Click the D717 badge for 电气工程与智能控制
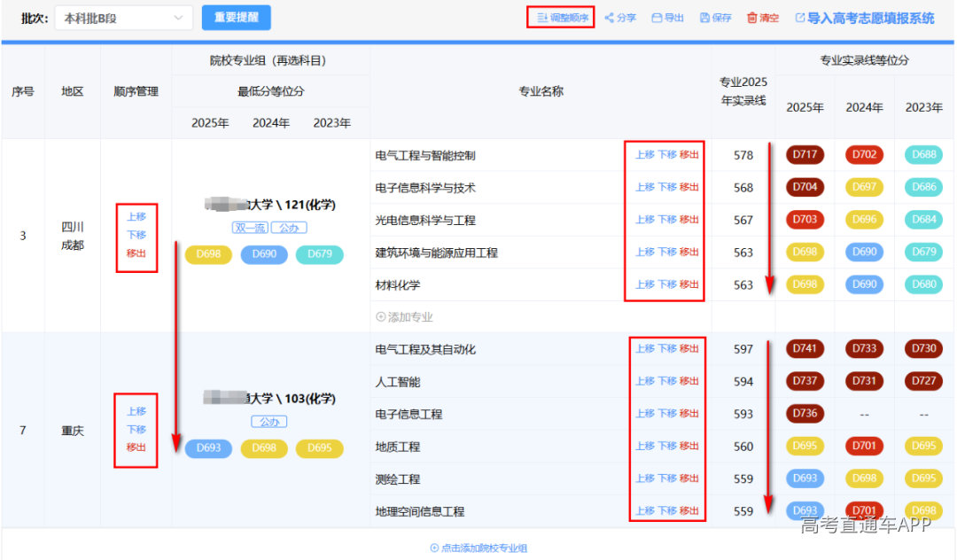The height and width of the screenshot is (560, 957). click(x=805, y=155)
